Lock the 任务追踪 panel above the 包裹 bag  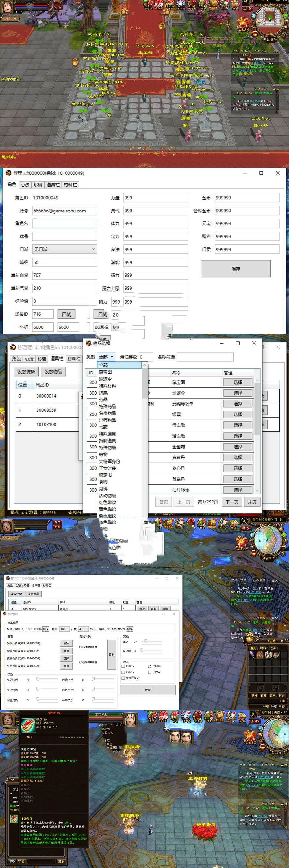273,581
